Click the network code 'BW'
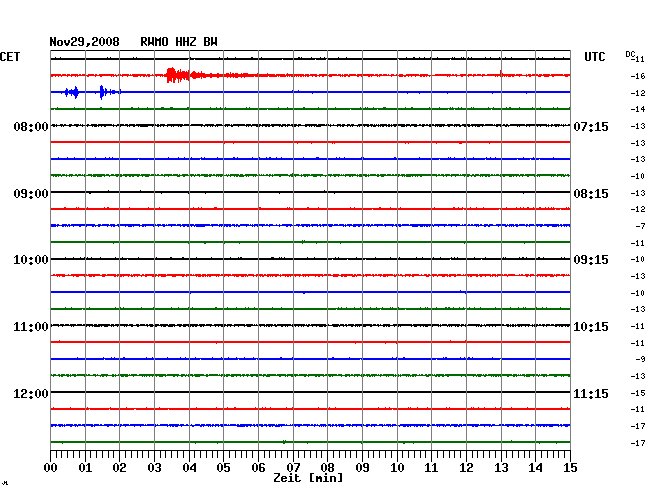 click(210, 42)
